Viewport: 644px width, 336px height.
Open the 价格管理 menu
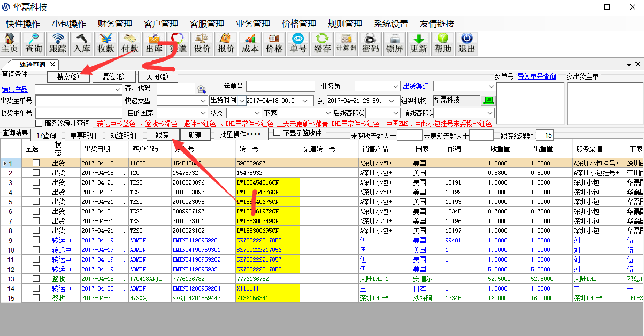tap(298, 24)
